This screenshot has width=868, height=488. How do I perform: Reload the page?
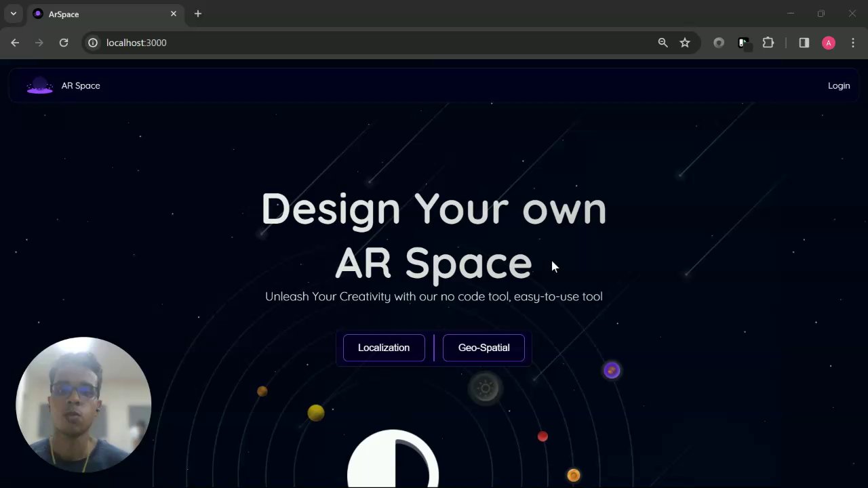[64, 43]
